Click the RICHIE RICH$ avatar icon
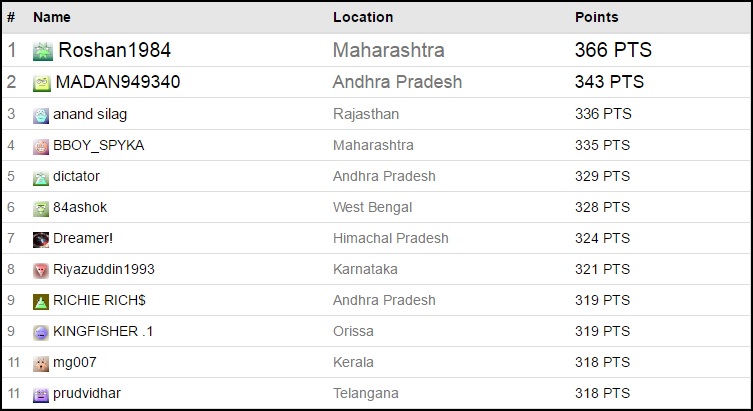Viewport: 753px width, 411px height. pos(41,301)
